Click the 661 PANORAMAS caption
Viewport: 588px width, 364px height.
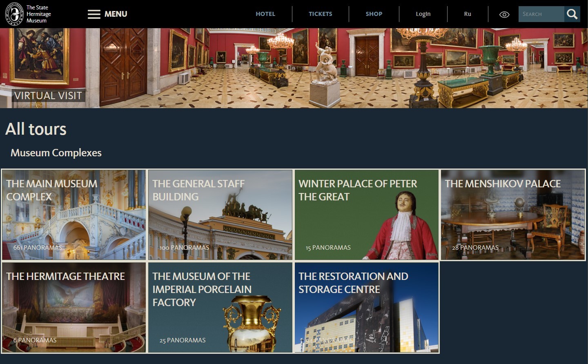(38, 247)
